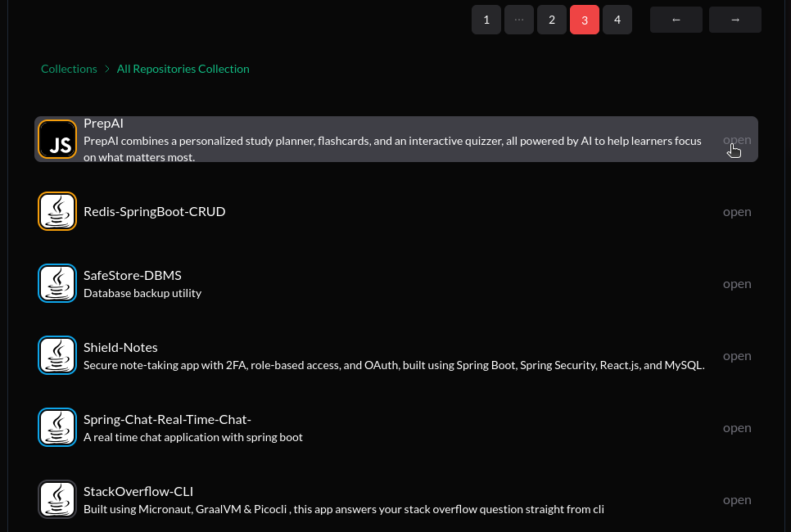This screenshot has height=532, width=791.
Task: Select the Redis-SpringBoot-CRUD title
Action: (155, 211)
